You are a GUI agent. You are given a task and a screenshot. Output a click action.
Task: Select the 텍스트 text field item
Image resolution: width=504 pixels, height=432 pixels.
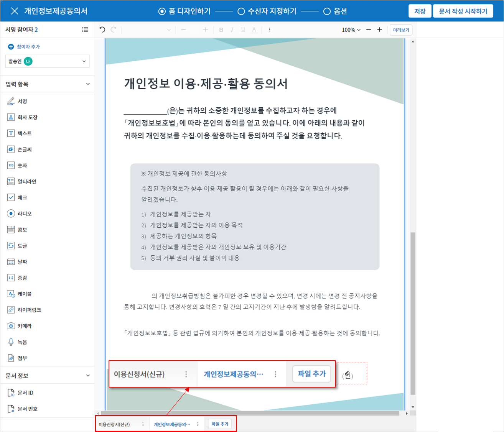coord(20,133)
